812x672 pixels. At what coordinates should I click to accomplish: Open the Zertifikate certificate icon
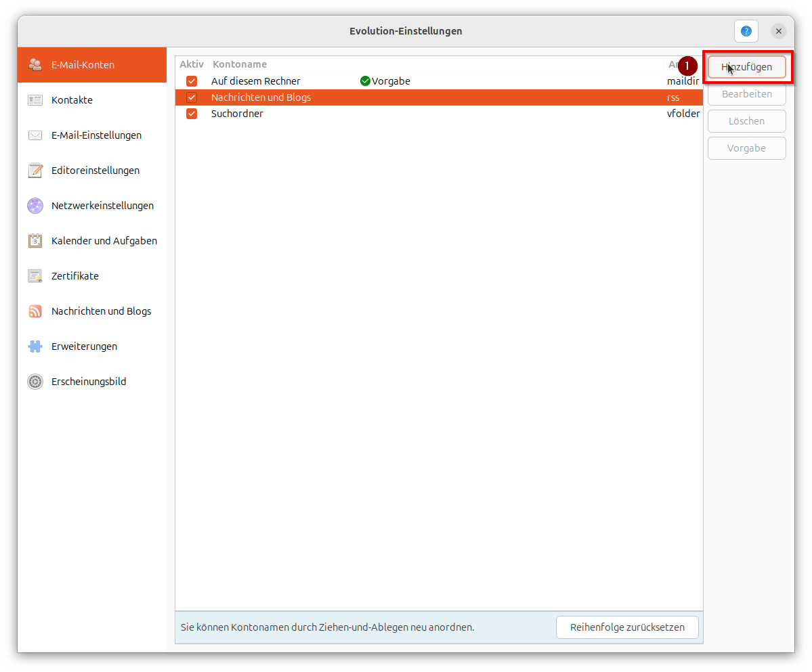pos(35,275)
